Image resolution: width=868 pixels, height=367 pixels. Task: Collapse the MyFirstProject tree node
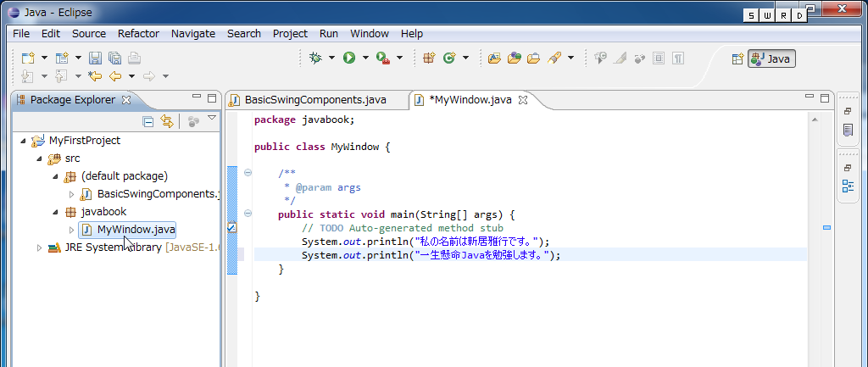click(23, 141)
